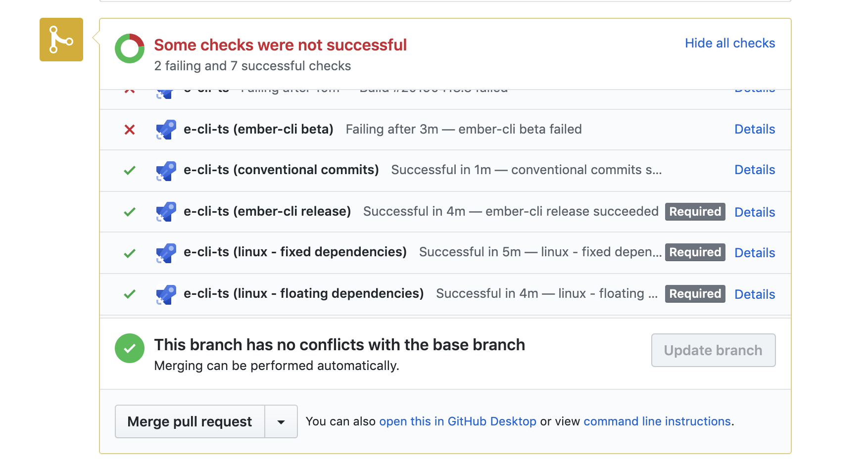
Task: Open Details for linux floating dependencies check
Action: (755, 294)
